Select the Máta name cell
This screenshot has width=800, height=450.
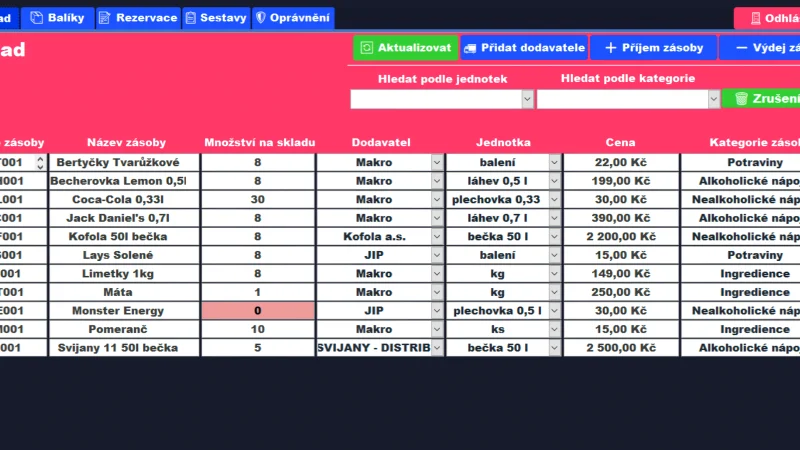tap(124, 292)
